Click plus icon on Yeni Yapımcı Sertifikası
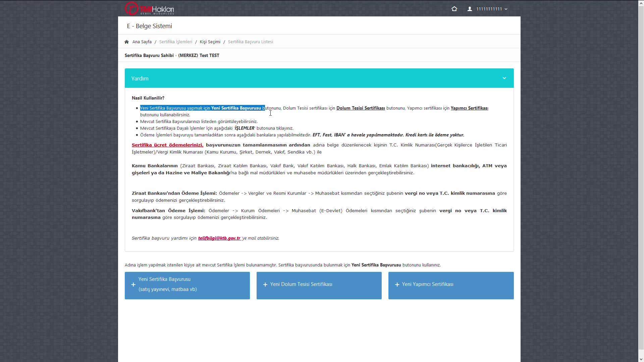 pos(397,285)
